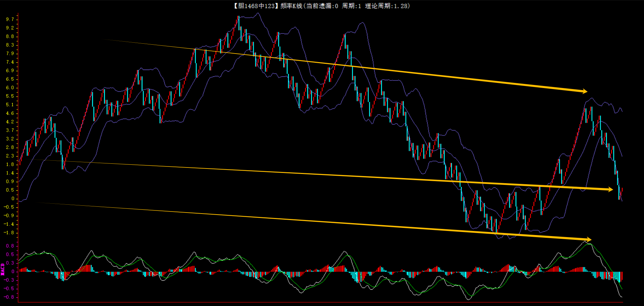Click the upper trend line's orange arrowhead
The width and height of the screenshot is (644, 306).
tap(585, 91)
